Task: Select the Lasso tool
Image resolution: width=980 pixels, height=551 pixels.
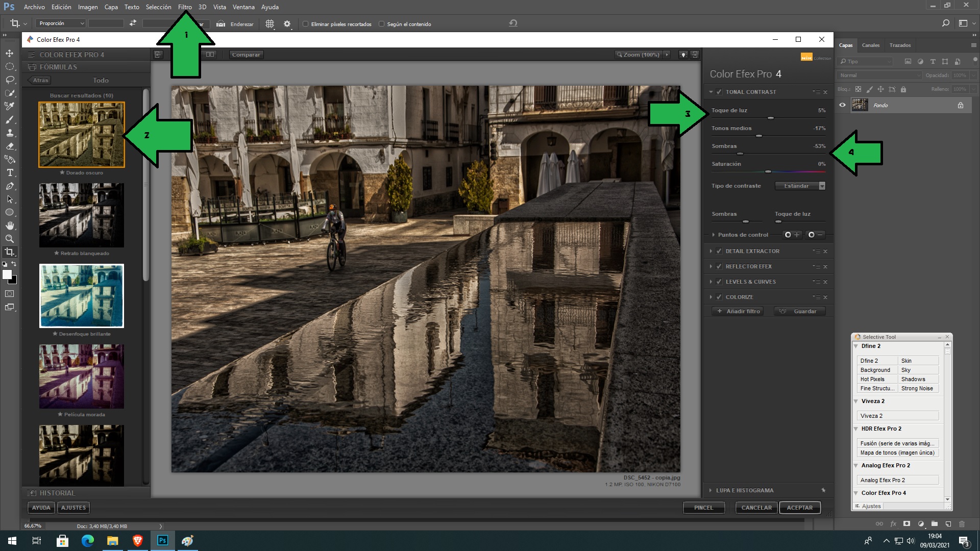Action: coord(10,80)
